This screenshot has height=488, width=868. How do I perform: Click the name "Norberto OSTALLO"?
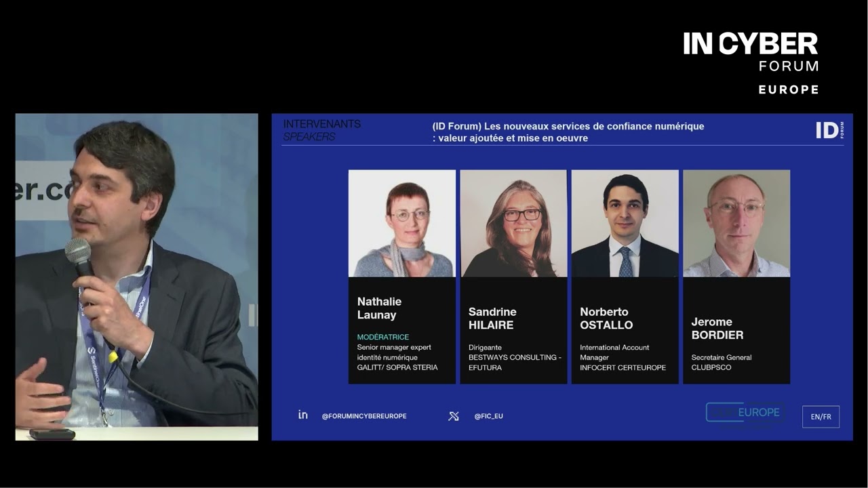point(606,318)
